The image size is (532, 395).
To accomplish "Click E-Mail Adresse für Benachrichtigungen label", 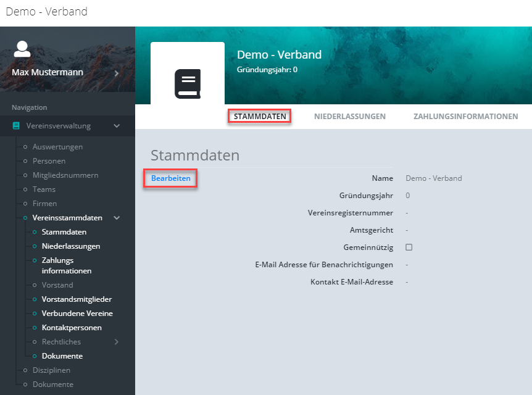I will (324, 265).
